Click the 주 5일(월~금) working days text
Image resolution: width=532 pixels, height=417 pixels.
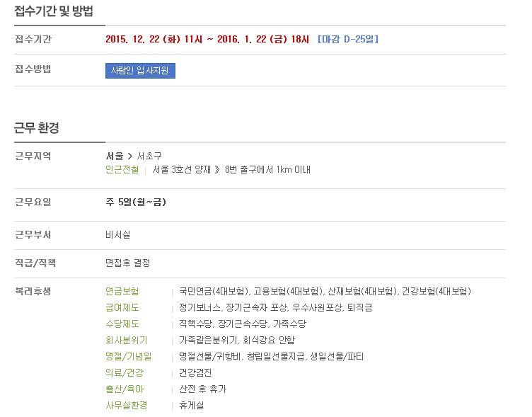[136, 202]
